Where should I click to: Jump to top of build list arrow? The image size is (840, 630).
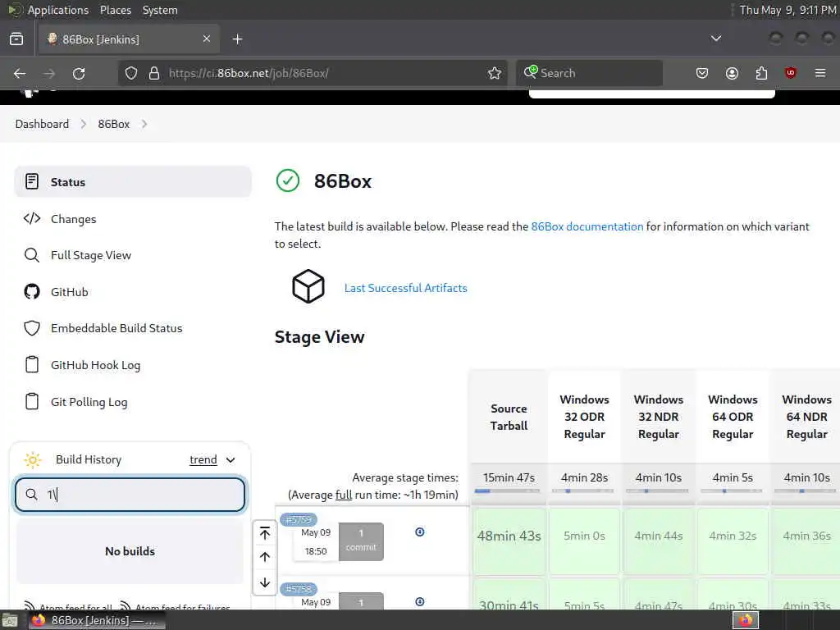coord(265,533)
